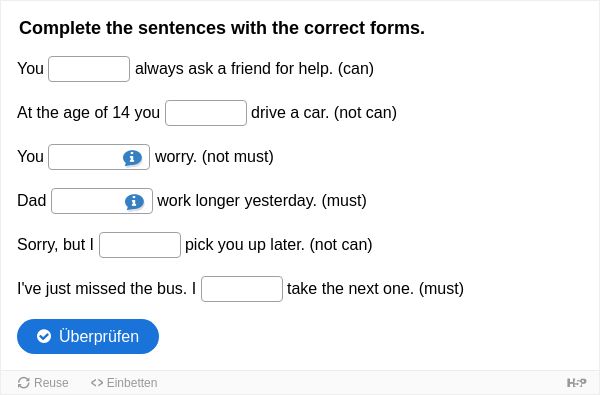The image size is (600, 395).
Task: Click the text 'pick you up later'
Action: click(x=245, y=245)
